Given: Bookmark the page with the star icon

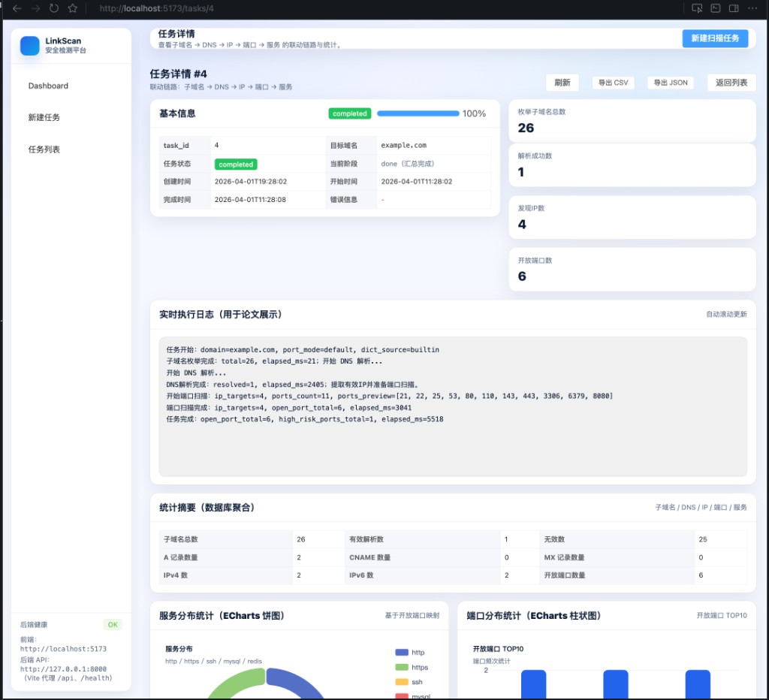Looking at the screenshot, I should [73, 8].
